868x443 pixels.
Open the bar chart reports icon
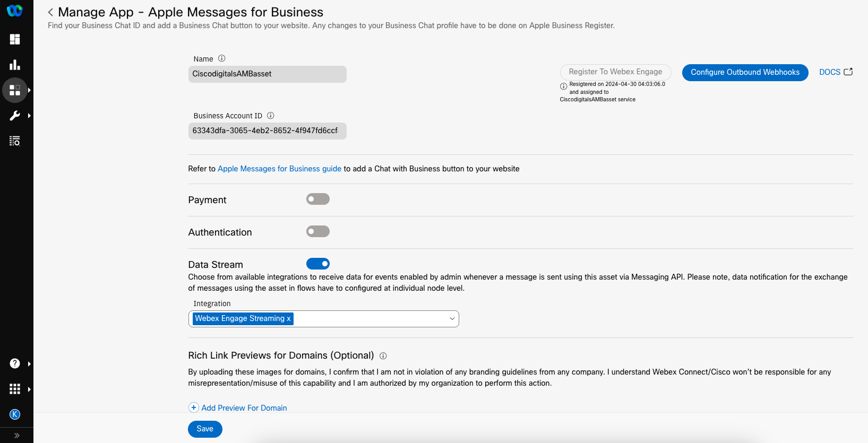tap(15, 65)
